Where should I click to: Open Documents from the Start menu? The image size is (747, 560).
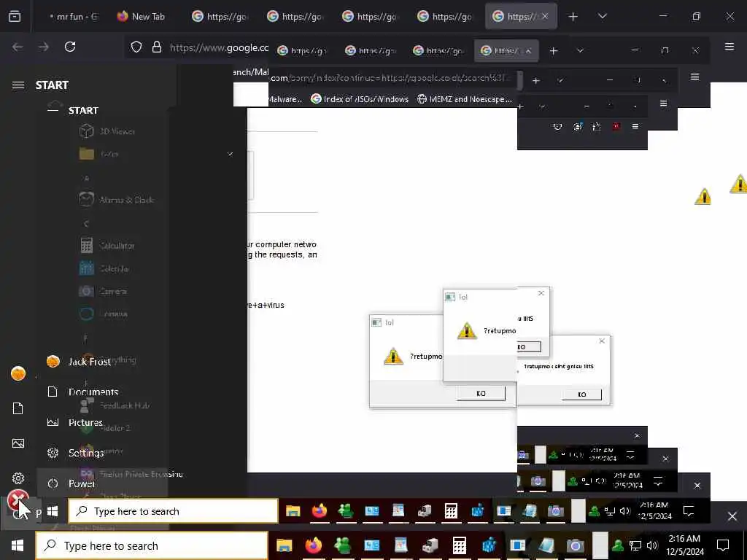point(83,392)
